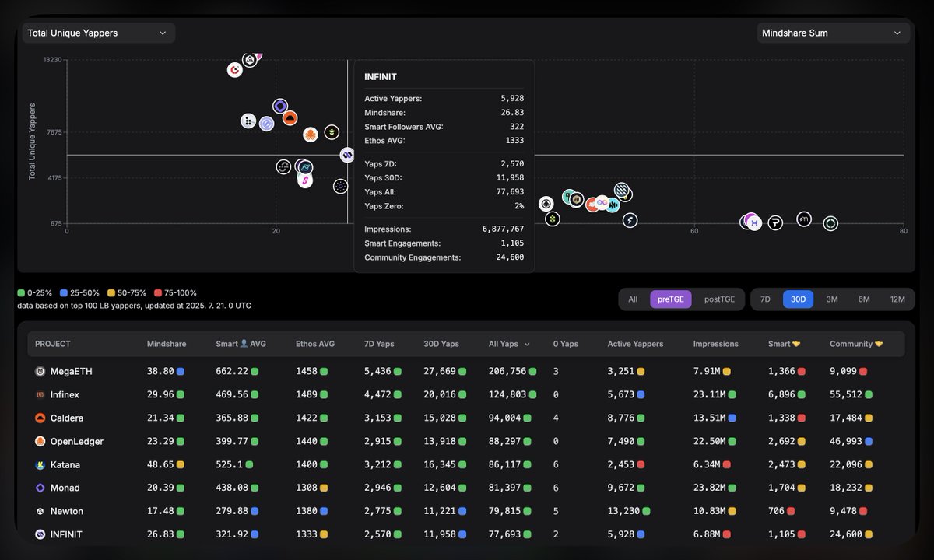The image size is (934, 560).
Task: Click Newton Active Yappers value 13,230
Action: tap(624, 512)
